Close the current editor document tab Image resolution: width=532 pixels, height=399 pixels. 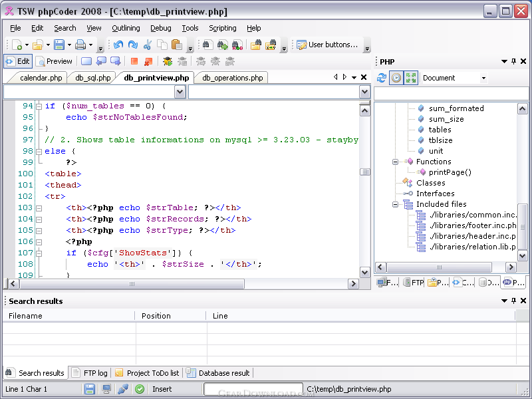point(364,77)
